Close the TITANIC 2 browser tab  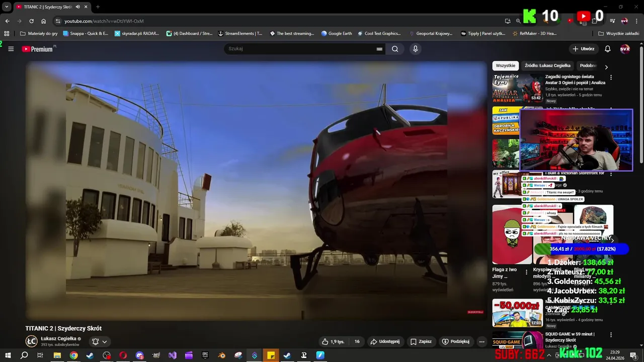click(86, 7)
